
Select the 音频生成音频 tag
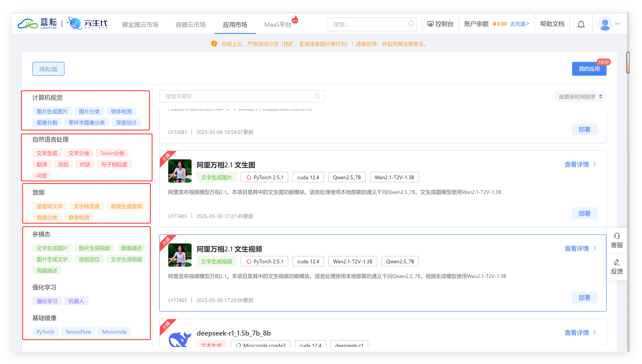tap(126, 206)
